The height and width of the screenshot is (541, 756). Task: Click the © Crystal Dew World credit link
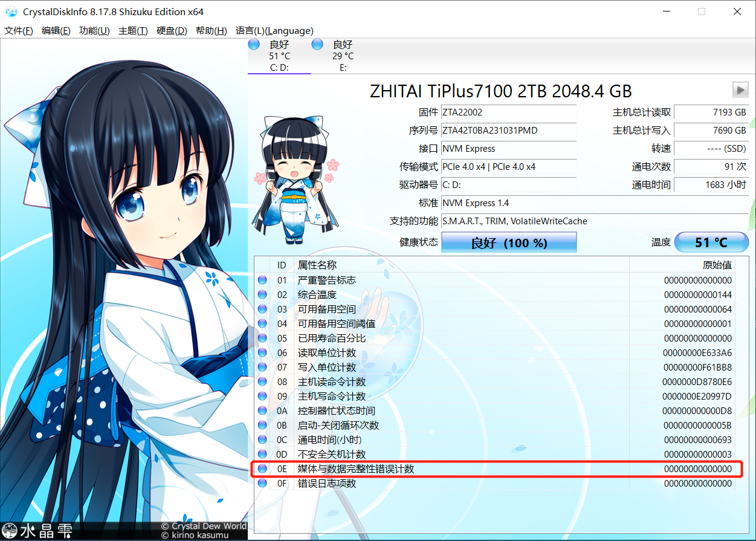coord(204,526)
